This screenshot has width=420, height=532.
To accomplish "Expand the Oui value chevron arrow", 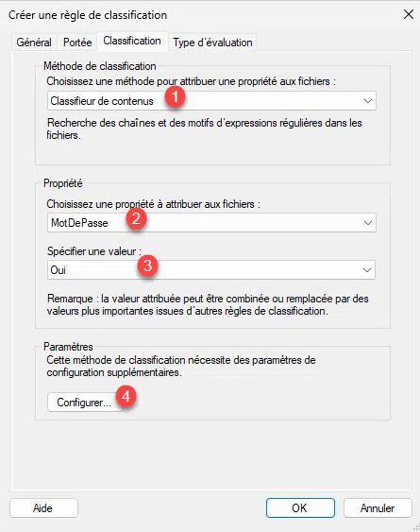I will [367, 270].
